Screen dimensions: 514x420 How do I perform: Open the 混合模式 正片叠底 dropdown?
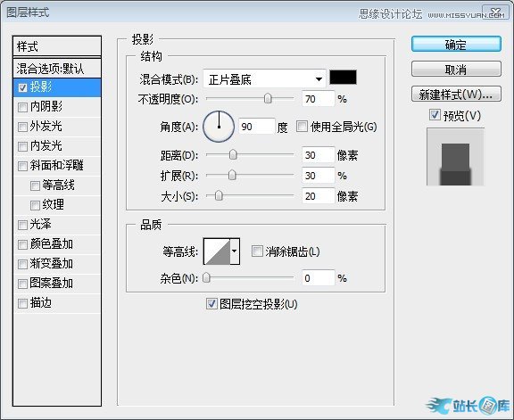[x=264, y=79]
